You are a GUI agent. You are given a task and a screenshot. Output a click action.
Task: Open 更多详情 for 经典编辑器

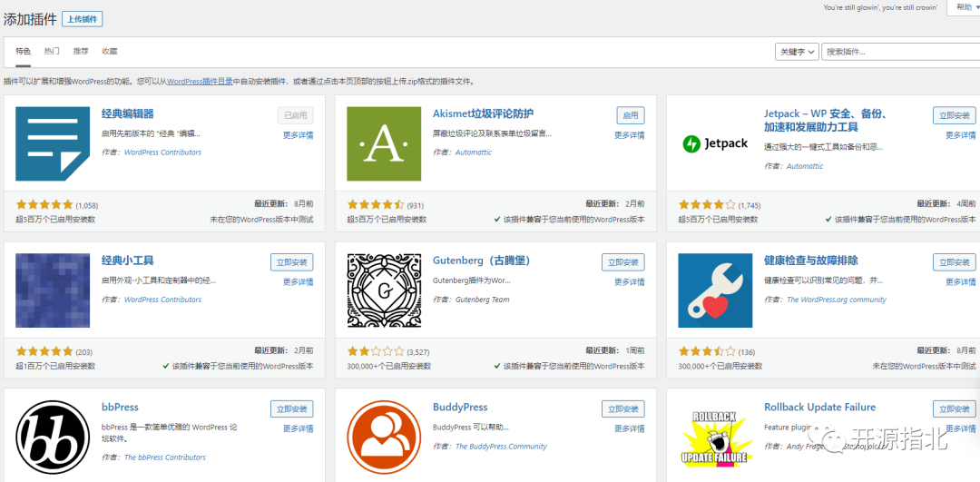299,135
